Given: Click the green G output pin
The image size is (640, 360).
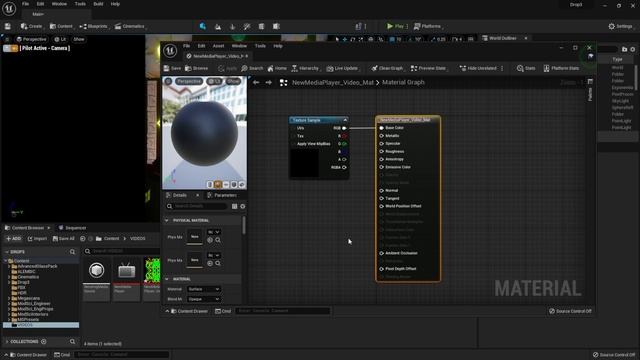Looking at the screenshot, I should tap(344, 144).
